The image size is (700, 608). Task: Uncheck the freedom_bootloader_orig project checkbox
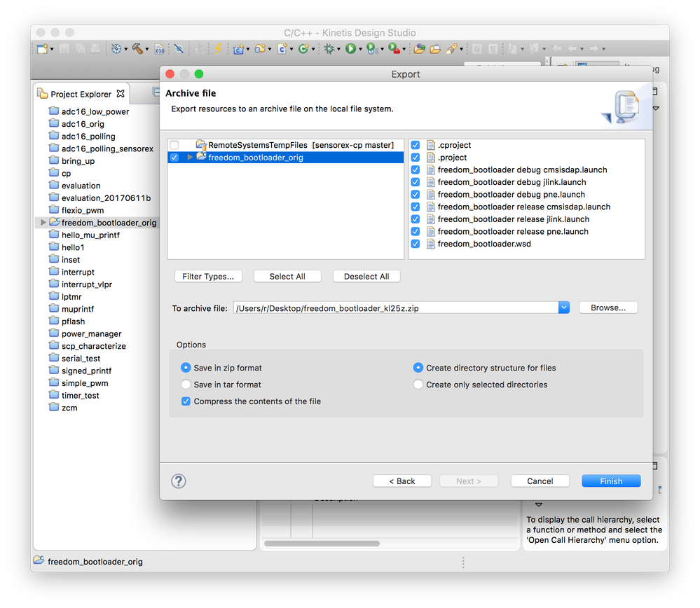pyautogui.click(x=174, y=157)
